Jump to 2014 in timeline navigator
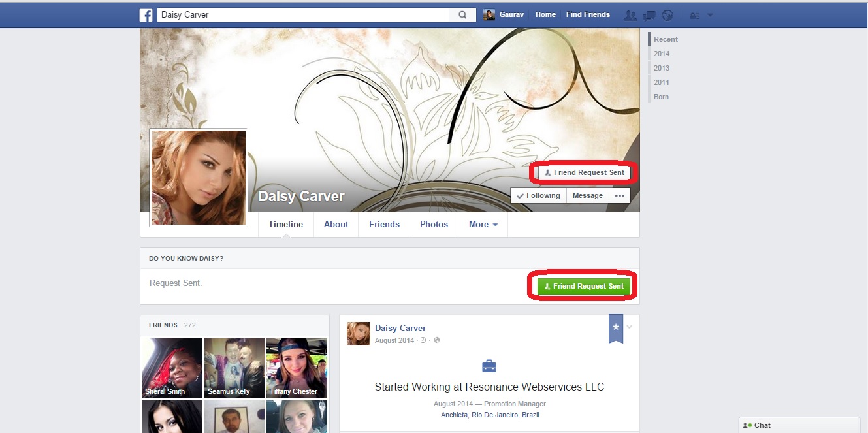 tap(662, 54)
